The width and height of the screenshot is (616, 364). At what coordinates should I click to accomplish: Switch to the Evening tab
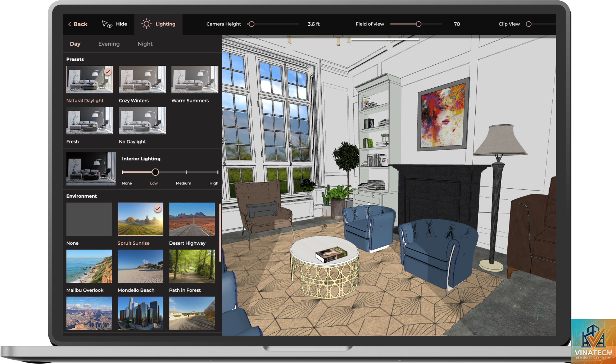(x=109, y=44)
